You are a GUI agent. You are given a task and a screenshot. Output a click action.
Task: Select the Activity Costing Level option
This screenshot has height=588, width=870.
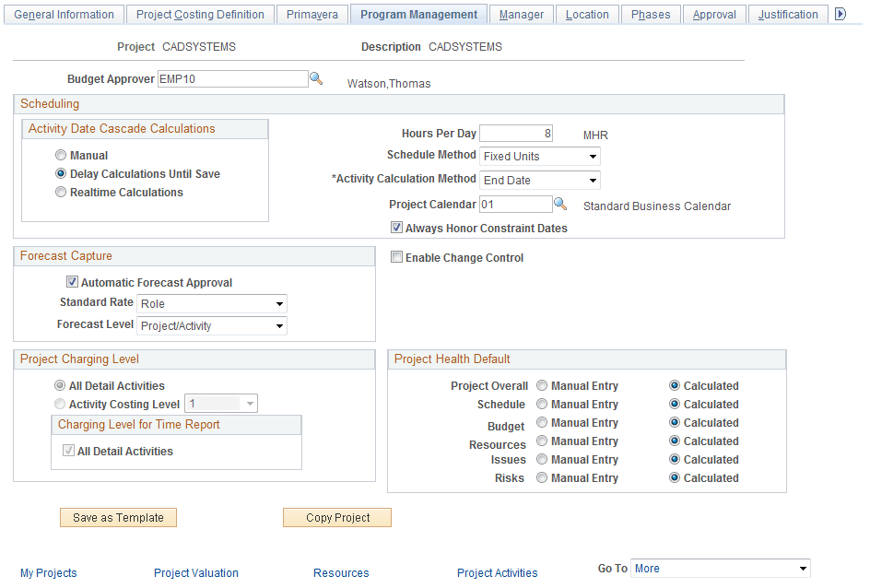click(x=60, y=403)
